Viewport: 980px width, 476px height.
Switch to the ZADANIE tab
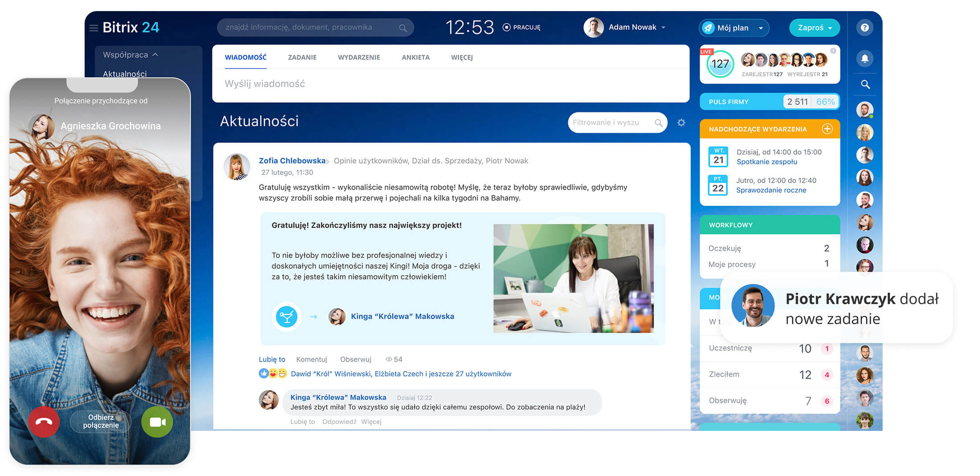pos(302,57)
